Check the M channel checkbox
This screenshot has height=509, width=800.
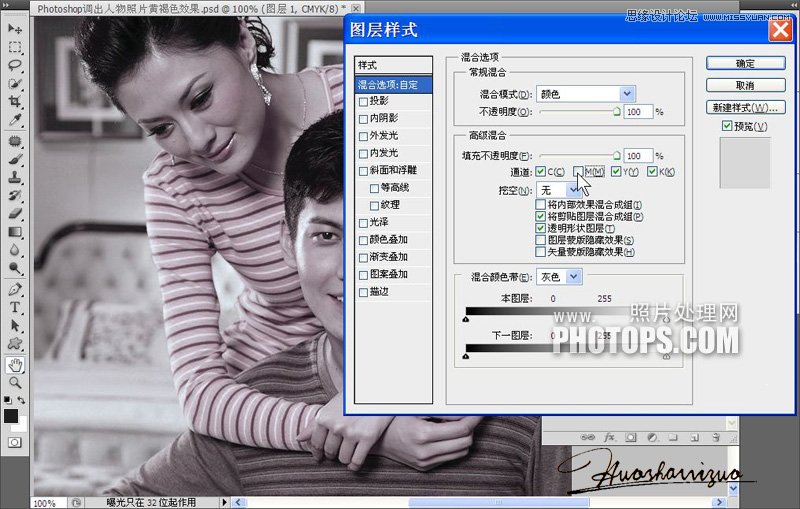click(578, 171)
